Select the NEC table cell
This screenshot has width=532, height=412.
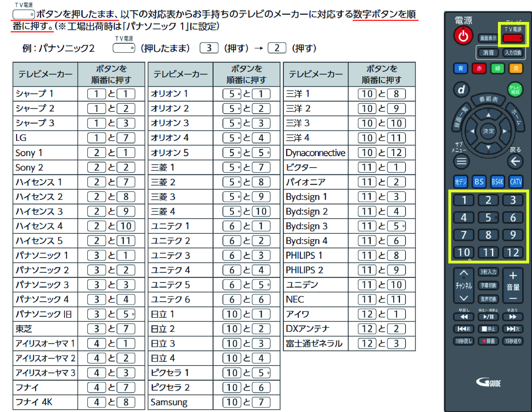316,299
